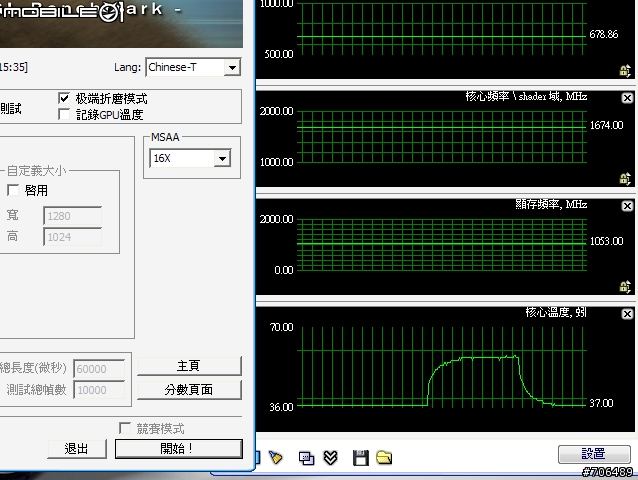
Task: Click the yellow folder open icon
Action: [384, 458]
